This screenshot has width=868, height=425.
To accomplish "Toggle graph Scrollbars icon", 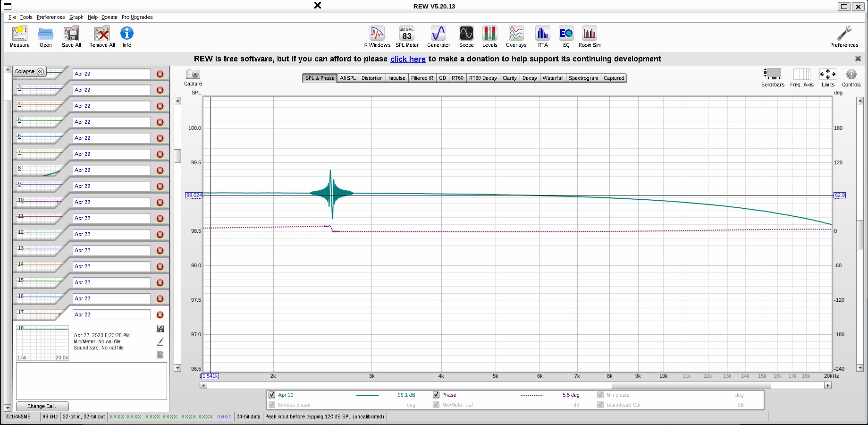I will click(773, 77).
